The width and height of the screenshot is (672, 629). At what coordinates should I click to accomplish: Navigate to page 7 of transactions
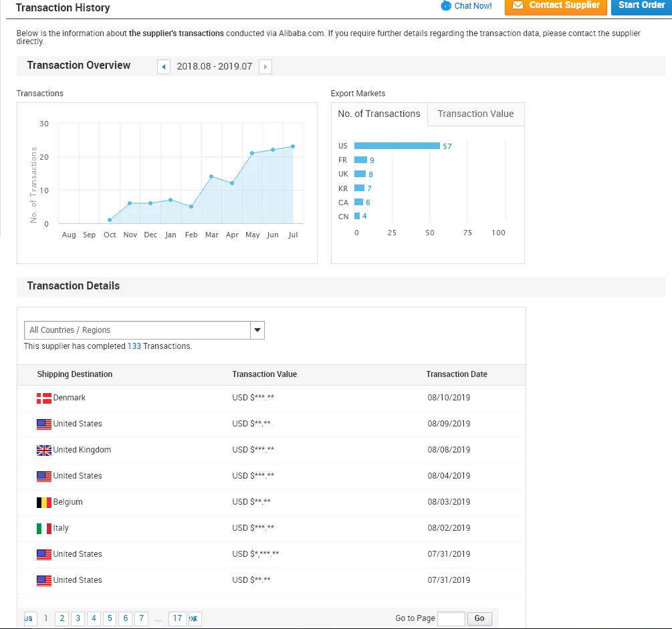(142, 618)
